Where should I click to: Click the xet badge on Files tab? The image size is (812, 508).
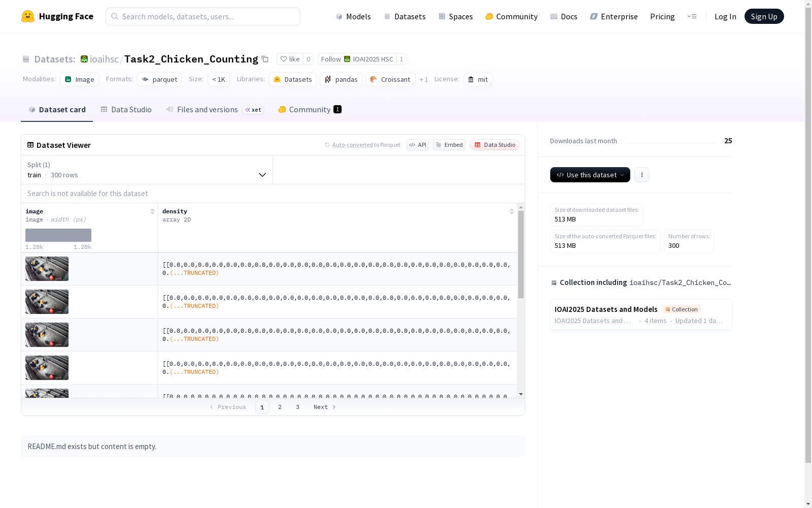253,110
